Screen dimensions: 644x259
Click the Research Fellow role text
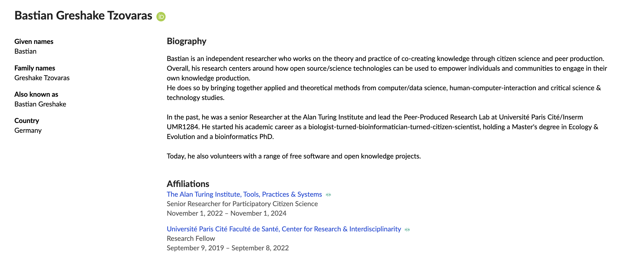[191, 238]
